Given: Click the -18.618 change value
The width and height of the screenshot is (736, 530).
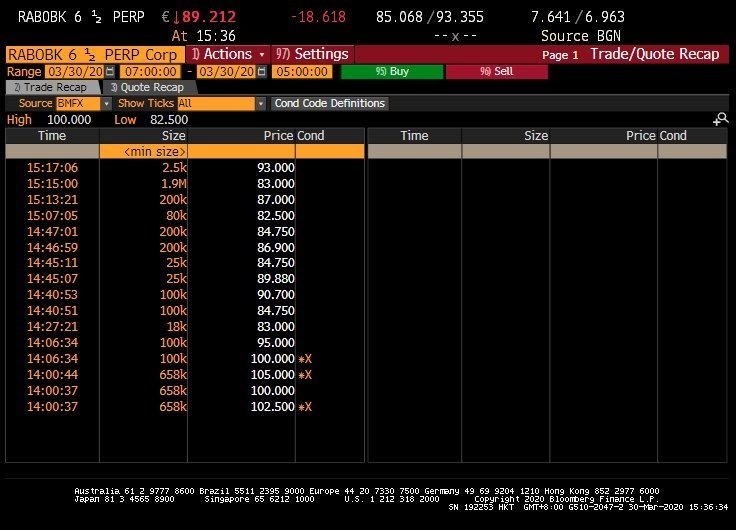Looking at the screenshot, I should tap(318, 17).
